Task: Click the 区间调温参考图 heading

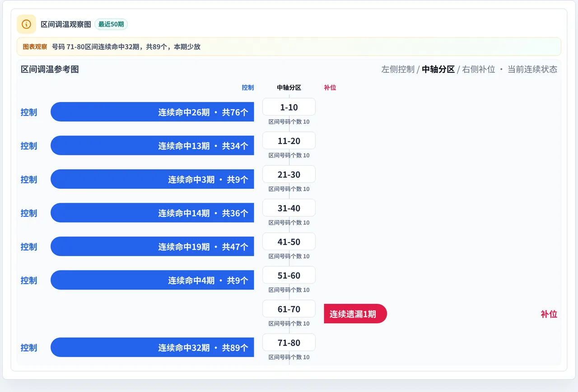Action: (x=50, y=69)
